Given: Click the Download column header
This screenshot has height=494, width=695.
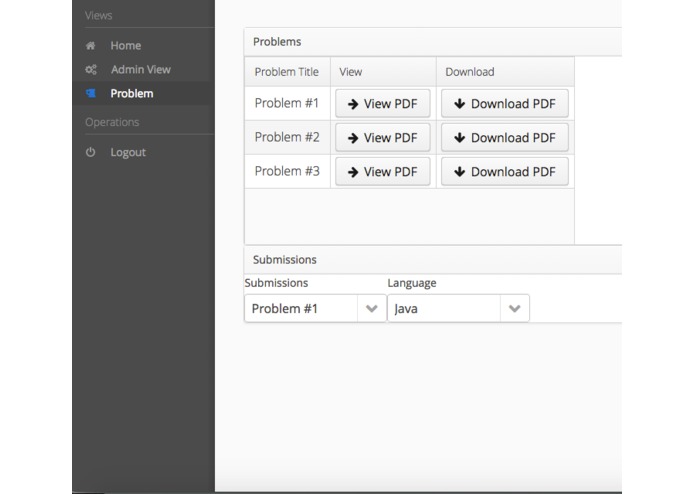Looking at the screenshot, I should (505, 72).
